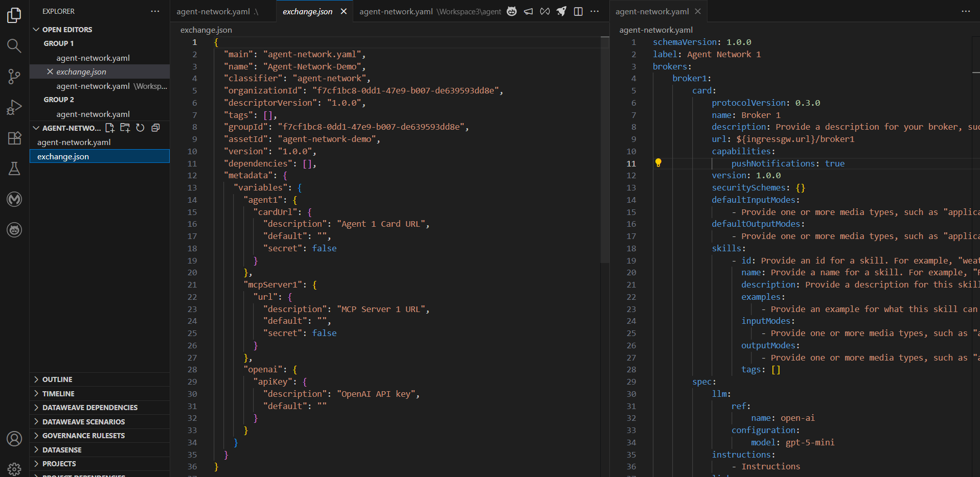Open agent-network.yaml in the file tree

[74, 142]
